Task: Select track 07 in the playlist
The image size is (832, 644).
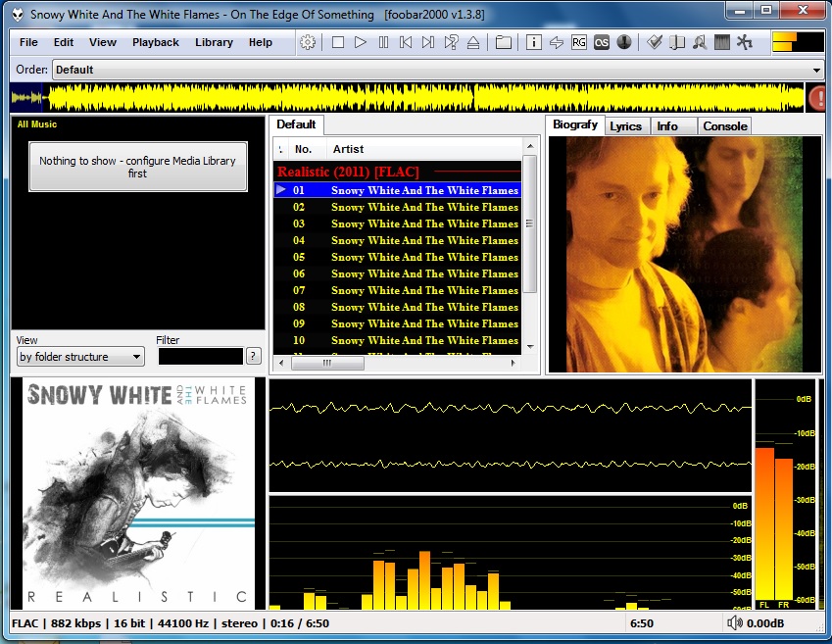Action: click(x=398, y=290)
